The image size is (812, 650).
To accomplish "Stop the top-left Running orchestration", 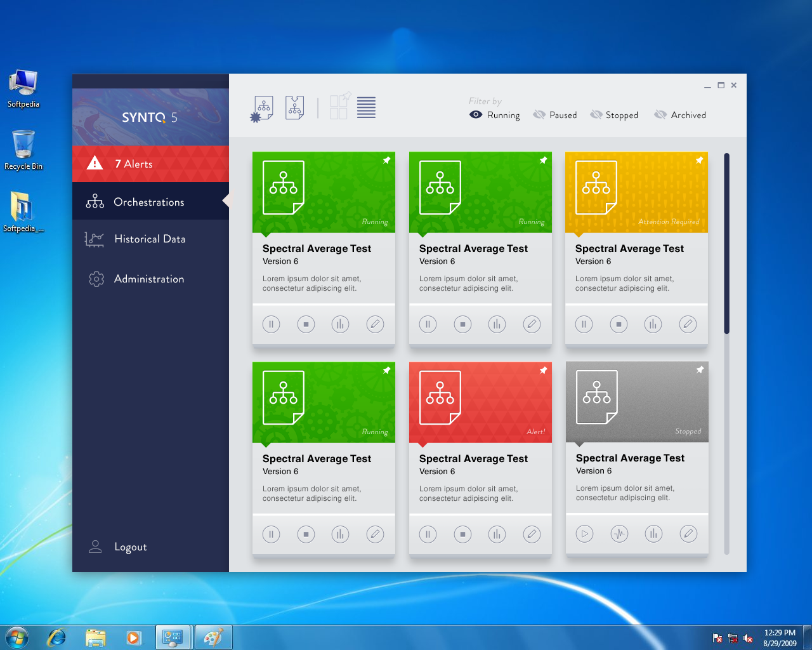I will (306, 324).
